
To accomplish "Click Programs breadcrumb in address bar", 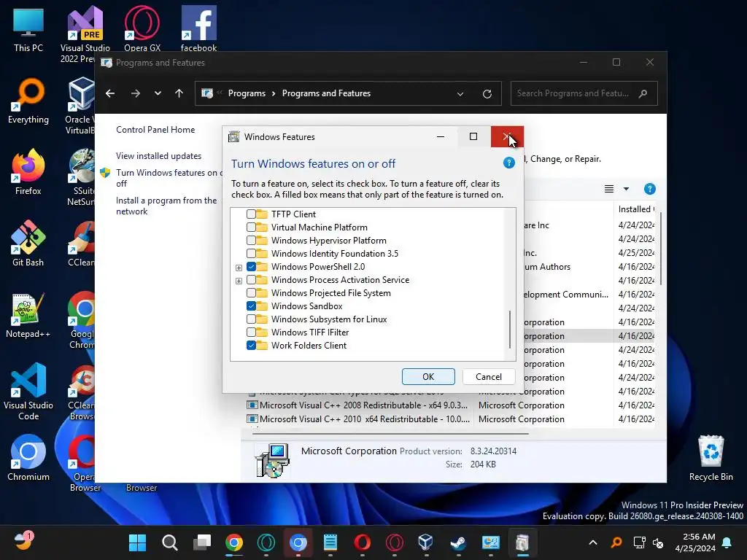I will click(x=247, y=93).
